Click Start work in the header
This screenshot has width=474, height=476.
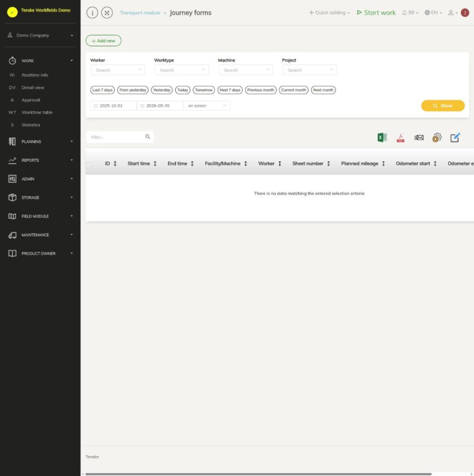376,13
